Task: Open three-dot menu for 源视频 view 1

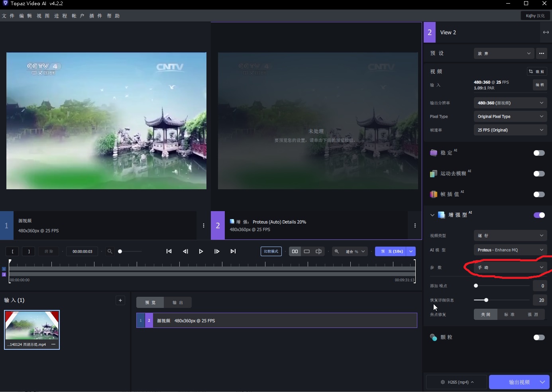Action: tap(204, 225)
